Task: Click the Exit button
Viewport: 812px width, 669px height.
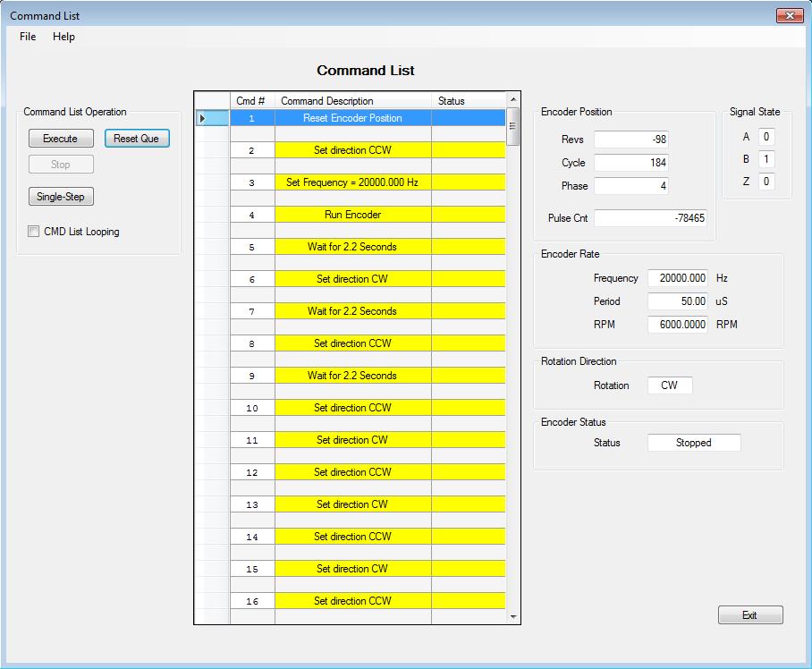Action: click(749, 615)
